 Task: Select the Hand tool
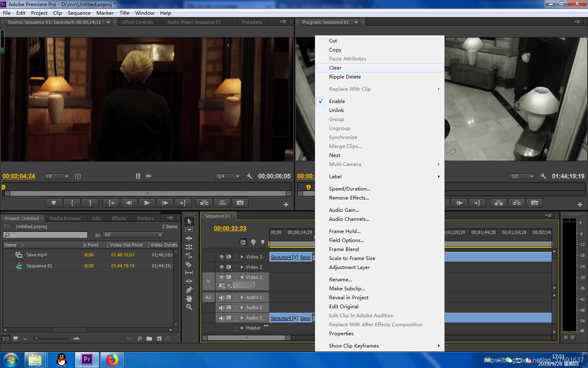pyautogui.click(x=189, y=298)
